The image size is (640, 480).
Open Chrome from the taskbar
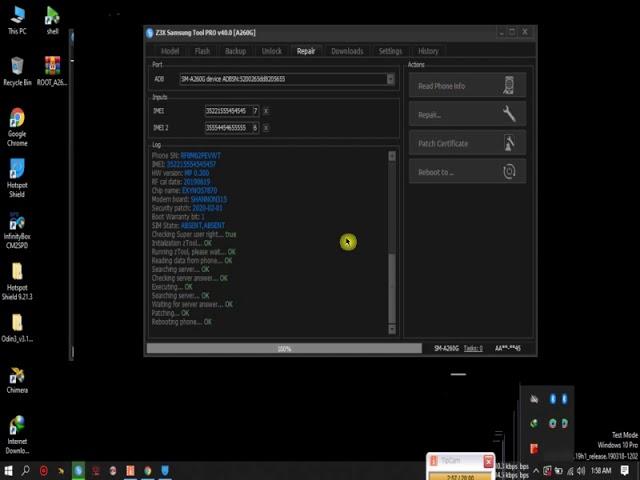click(148, 471)
